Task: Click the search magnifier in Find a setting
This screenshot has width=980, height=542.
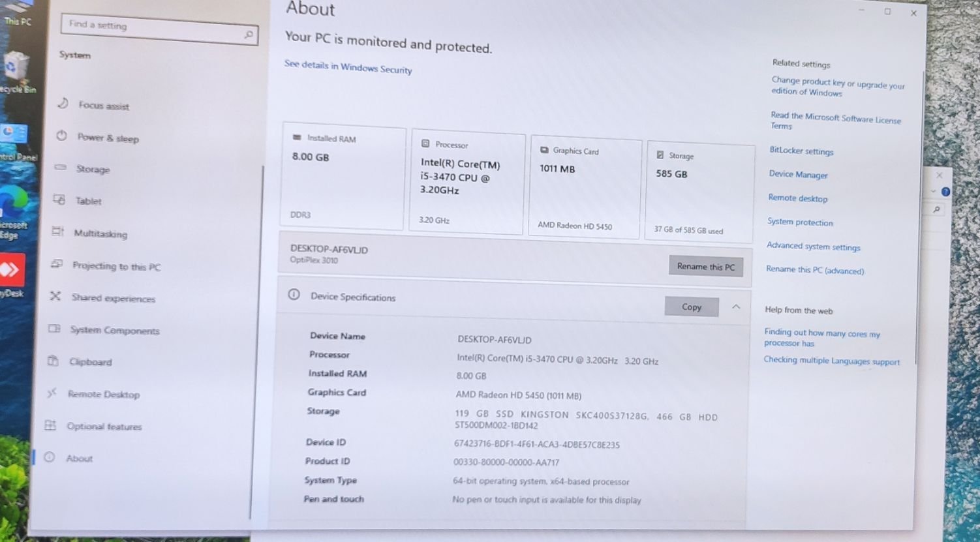Action: [x=248, y=35]
